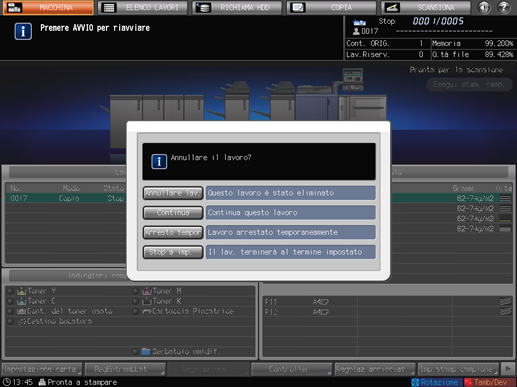Click the Toner M indicator

[x=157, y=291]
